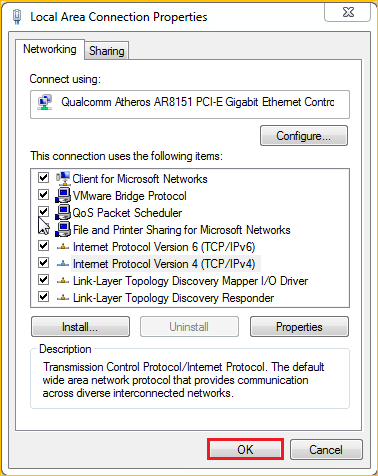Click the Client for Microsoft Networks icon
The height and width of the screenshot is (476, 378).
(x=63, y=178)
